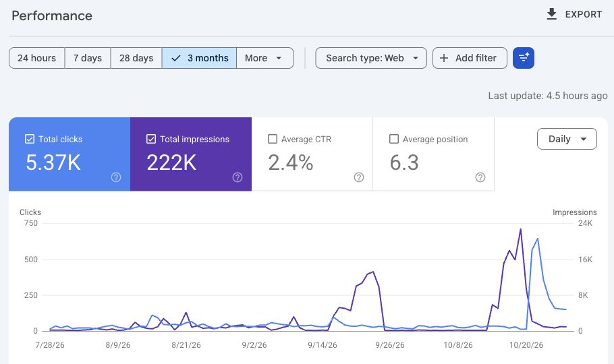Click the help icon in Average CTR card
The height and width of the screenshot is (364, 614).
(359, 177)
